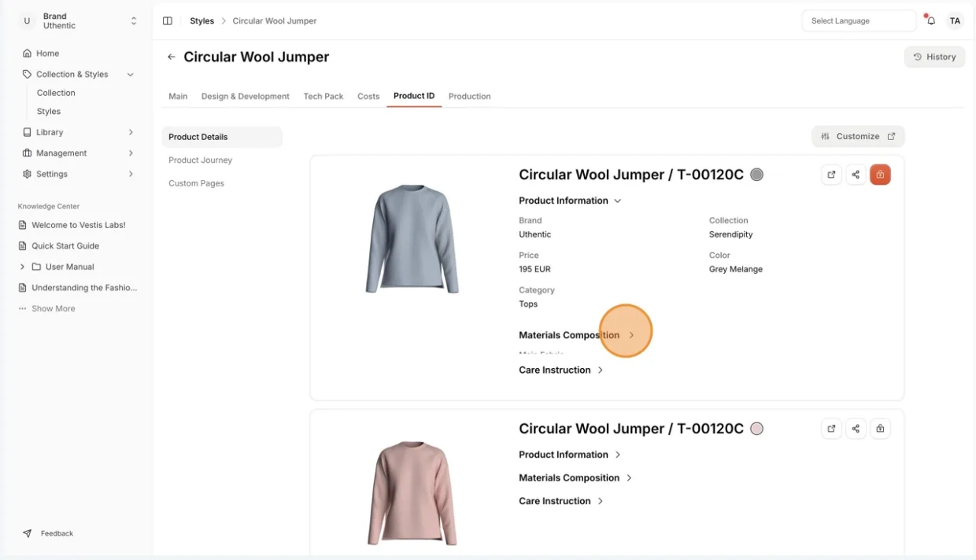Click the pink color swatch beside T-00120C
The image size is (976, 560).
(x=756, y=429)
